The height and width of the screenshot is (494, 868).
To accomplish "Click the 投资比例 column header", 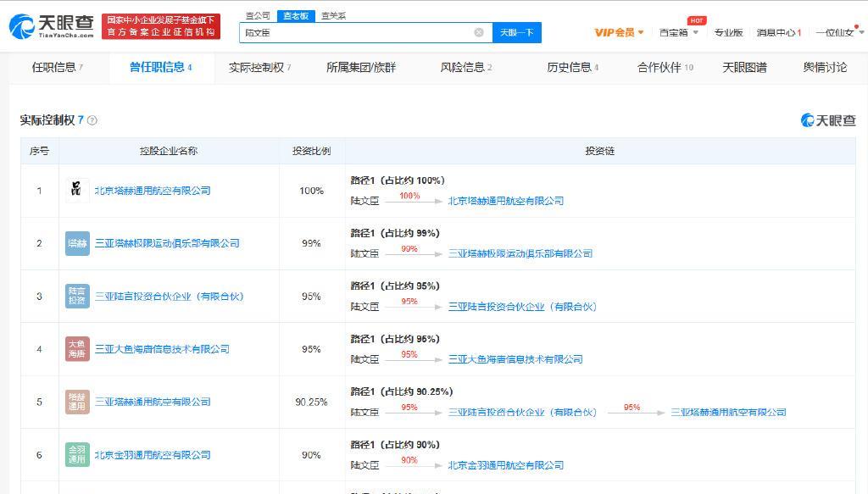I will click(312, 151).
